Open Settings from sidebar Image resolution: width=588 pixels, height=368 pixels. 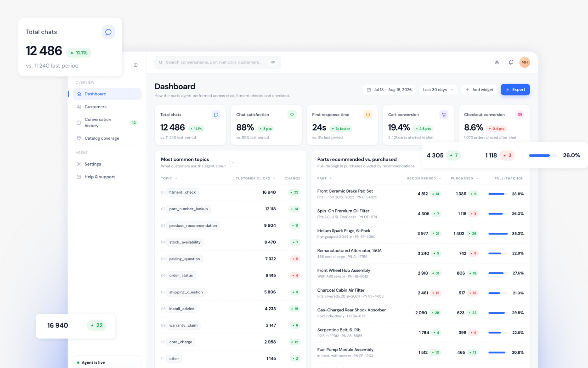pos(107,164)
